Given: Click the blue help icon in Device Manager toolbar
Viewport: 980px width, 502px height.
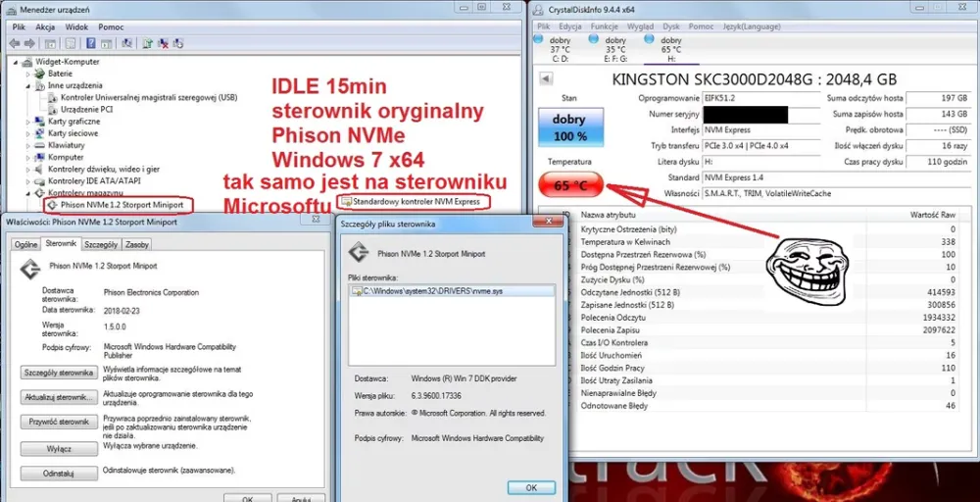Looking at the screenshot, I should [x=90, y=43].
